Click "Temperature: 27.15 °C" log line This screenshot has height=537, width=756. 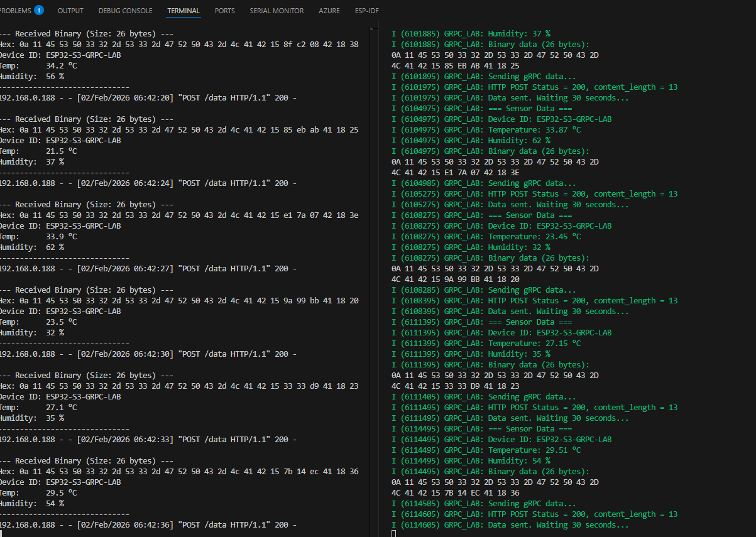tap(486, 344)
